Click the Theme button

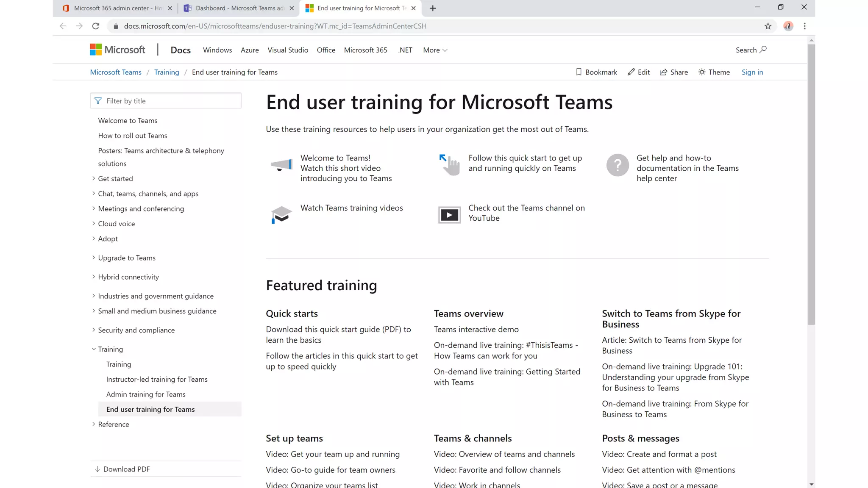(714, 72)
